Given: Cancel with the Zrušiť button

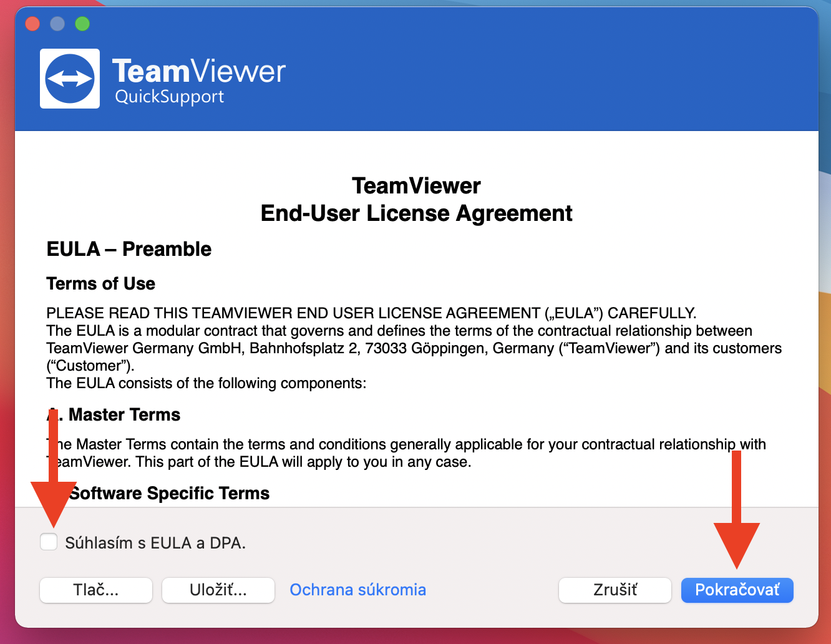Looking at the screenshot, I should pos(615,590).
